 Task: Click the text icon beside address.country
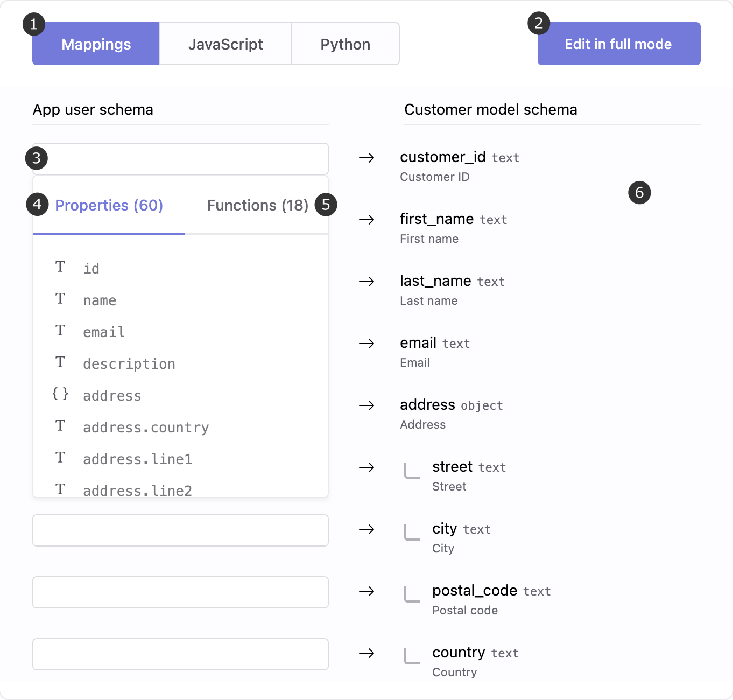60,426
